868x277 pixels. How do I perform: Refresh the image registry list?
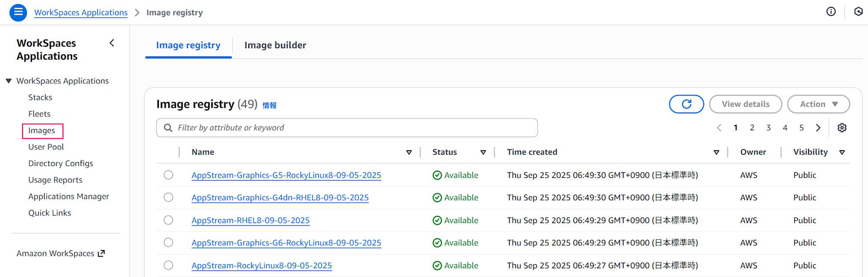pos(686,104)
